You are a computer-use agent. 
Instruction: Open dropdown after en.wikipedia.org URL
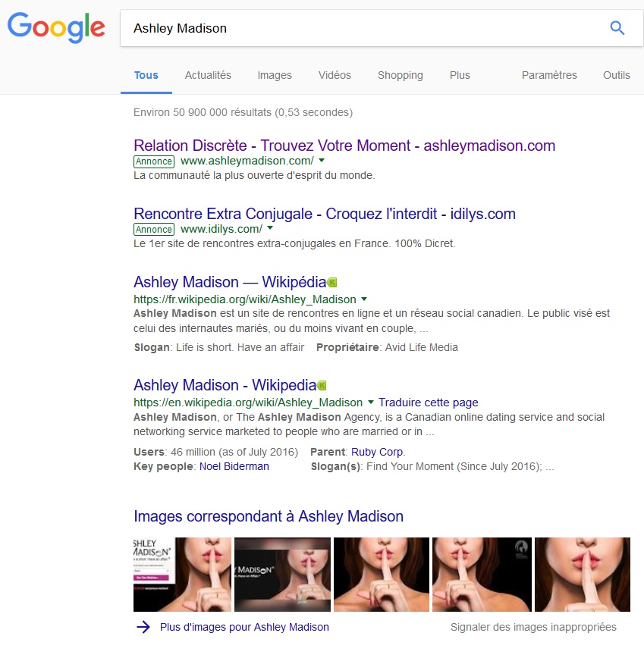371,402
